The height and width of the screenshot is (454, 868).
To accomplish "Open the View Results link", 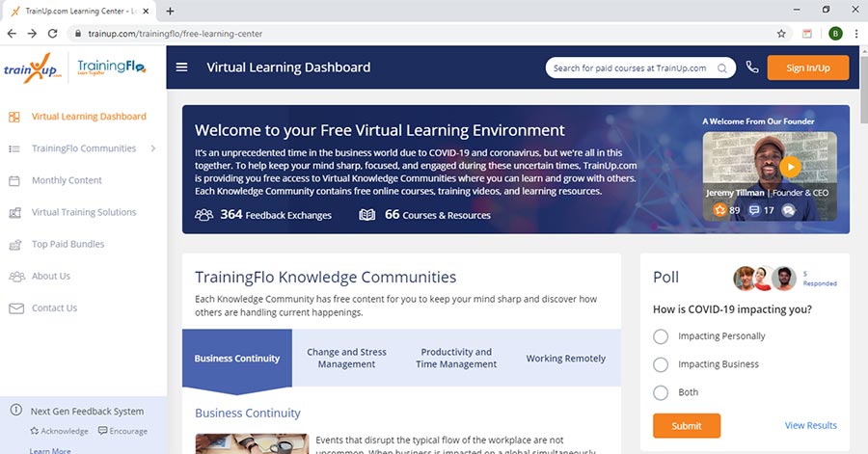I will [x=810, y=425].
